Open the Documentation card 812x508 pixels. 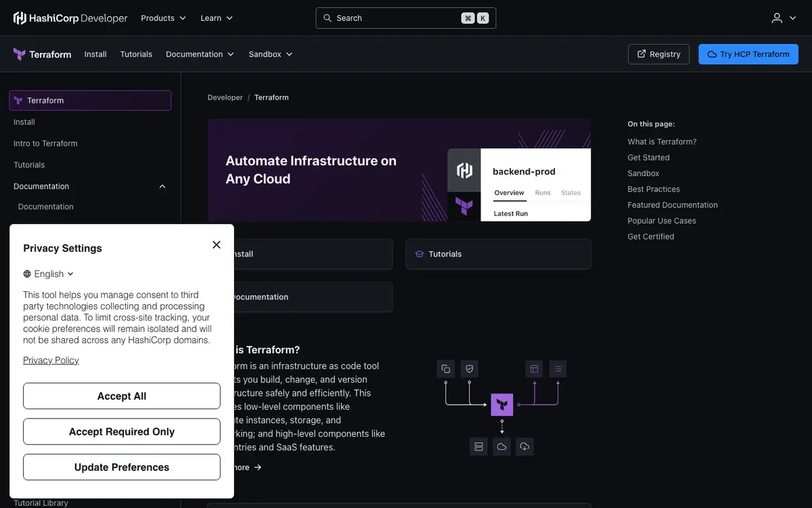coord(313,297)
